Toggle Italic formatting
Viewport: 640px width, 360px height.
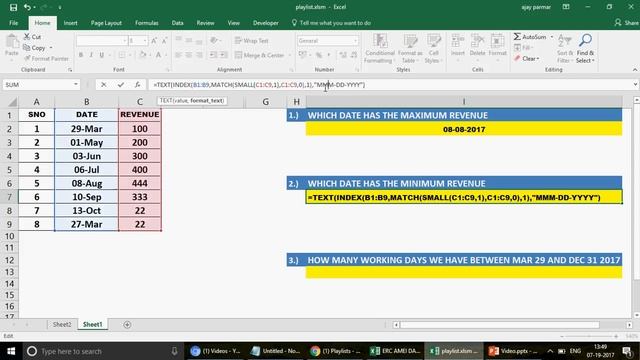click(x=91, y=55)
